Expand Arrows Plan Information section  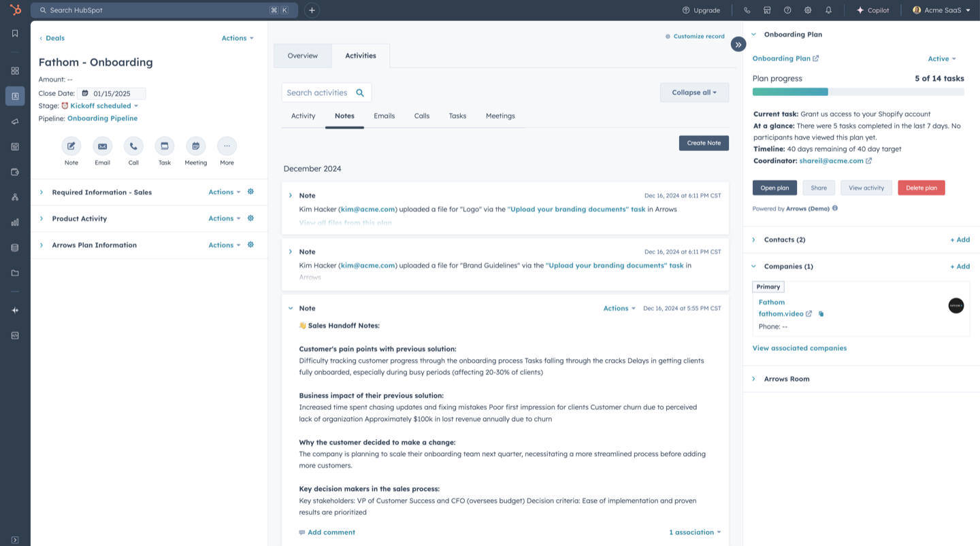pyautogui.click(x=42, y=245)
